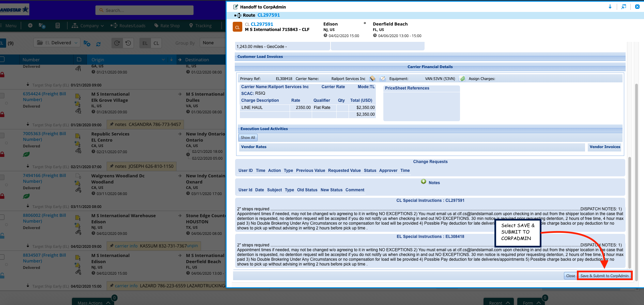Click the blue refresh arrows icon
Image resolution: width=644 pixels, height=305 pixels.
tap(98, 44)
